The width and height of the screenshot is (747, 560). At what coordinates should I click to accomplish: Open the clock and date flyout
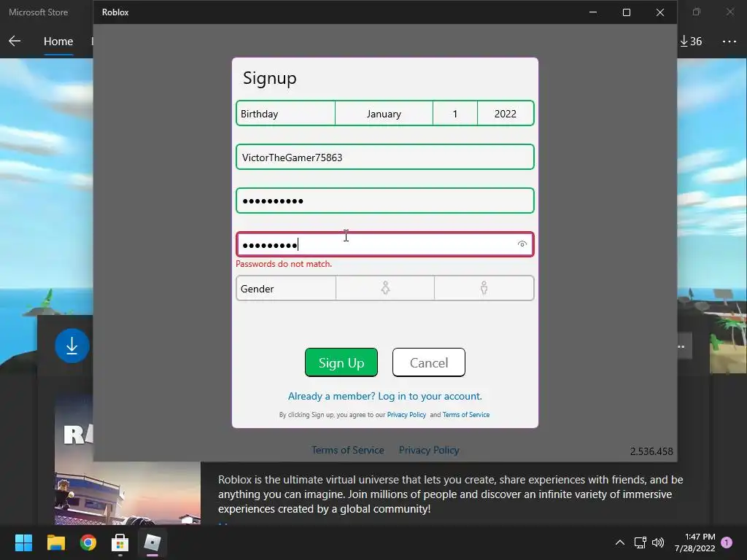695,542
